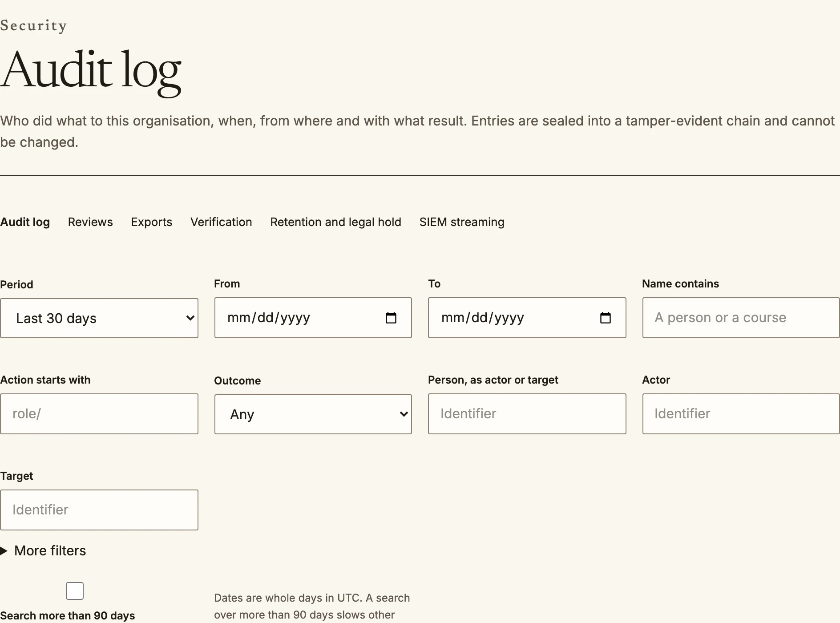Click the Search more than 90 days label
840x623 pixels.
point(68,615)
